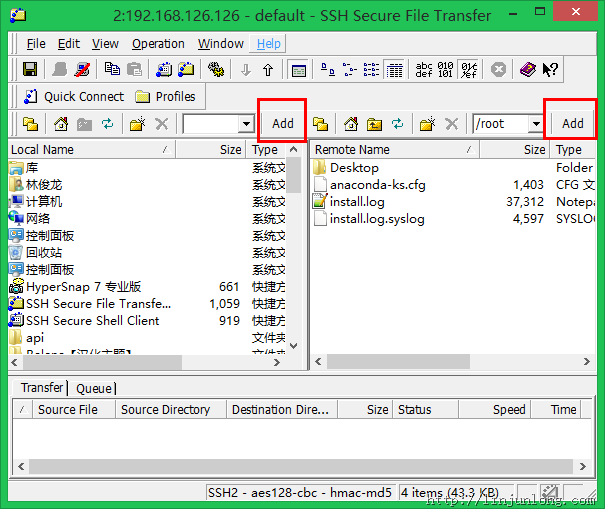This screenshot has width=605, height=509.
Task: Click the Disconnect icon in the toolbar
Action: click(x=82, y=70)
